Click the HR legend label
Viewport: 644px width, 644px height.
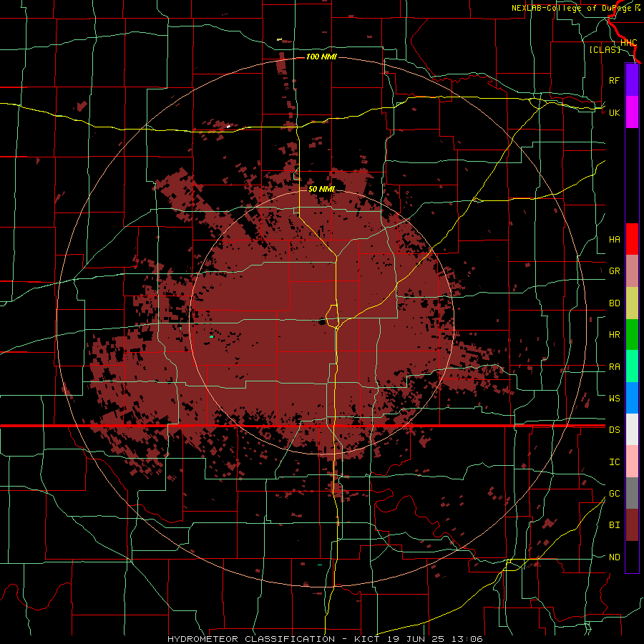pyautogui.click(x=614, y=335)
